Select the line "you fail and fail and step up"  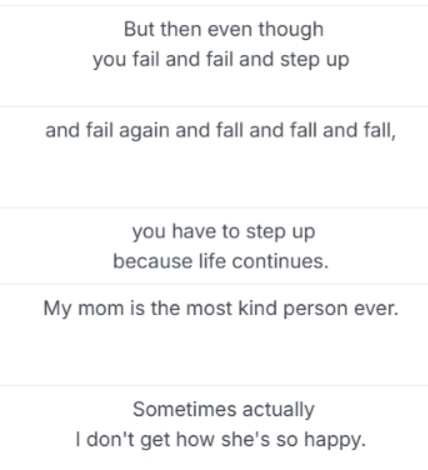point(221,60)
